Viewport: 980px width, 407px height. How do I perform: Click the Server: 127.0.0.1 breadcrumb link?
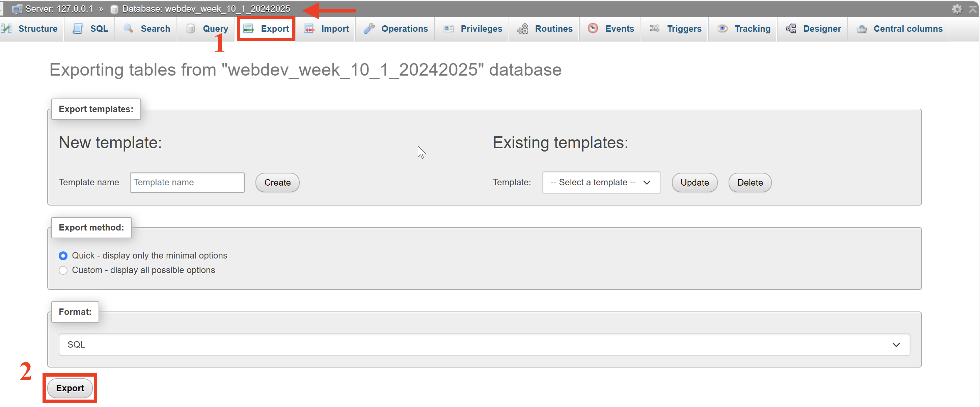tap(59, 9)
